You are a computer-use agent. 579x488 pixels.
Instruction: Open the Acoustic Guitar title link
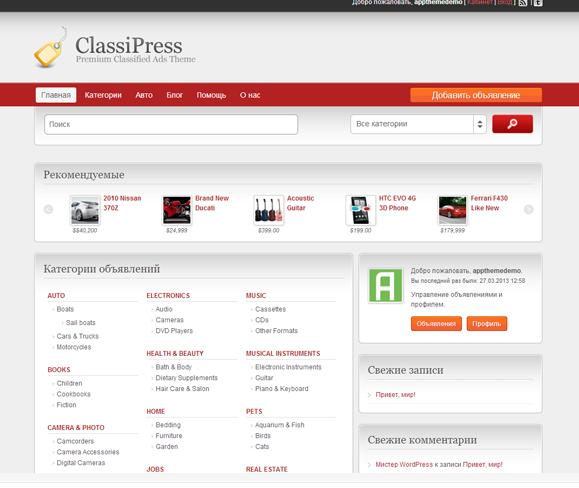pyautogui.click(x=301, y=203)
